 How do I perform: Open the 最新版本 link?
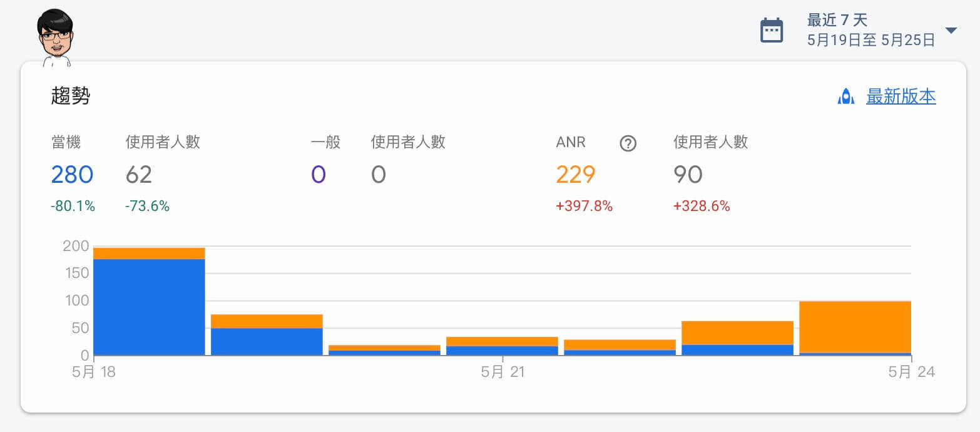(x=901, y=96)
